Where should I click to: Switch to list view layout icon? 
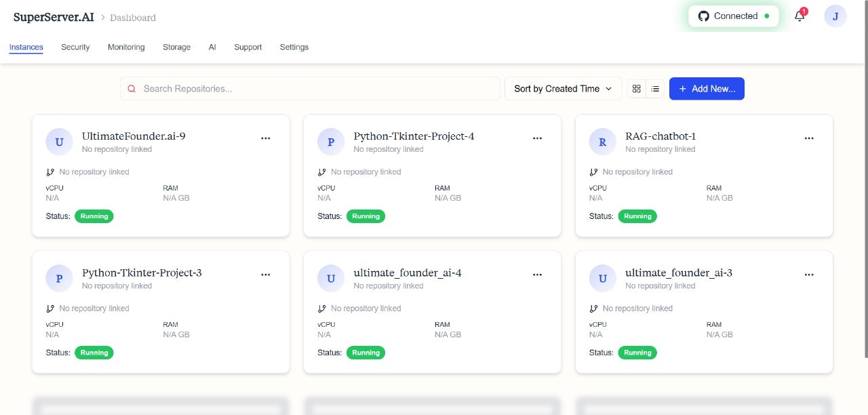(x=655, y=89)
